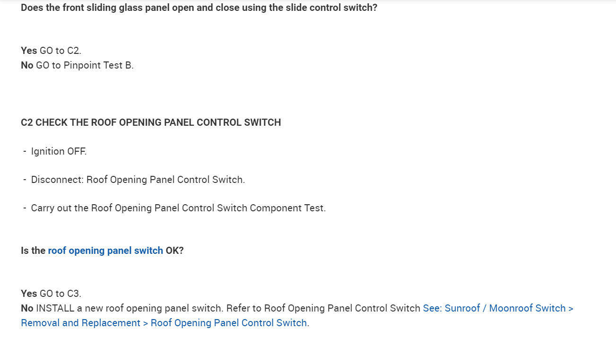Click the 'No GO to Pinpoint Test B.' line
The width and height of the screenshot is (616, 364).
[x=77, y=65]
